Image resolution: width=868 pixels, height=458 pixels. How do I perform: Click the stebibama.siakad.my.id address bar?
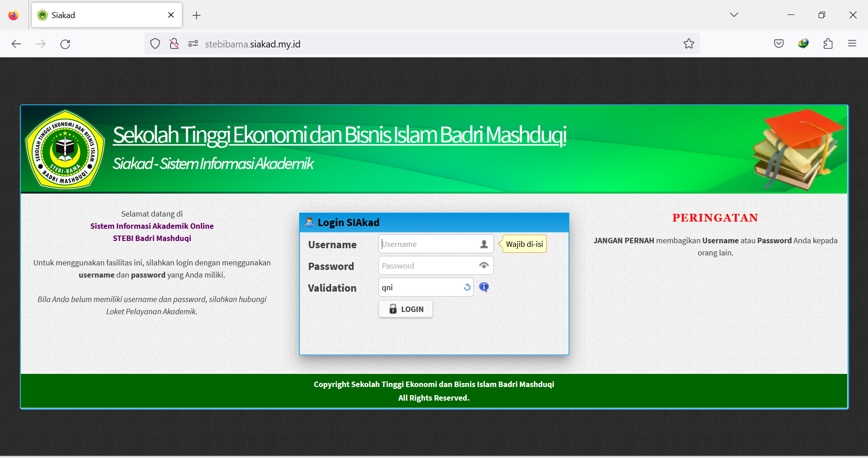pos(422,44)
